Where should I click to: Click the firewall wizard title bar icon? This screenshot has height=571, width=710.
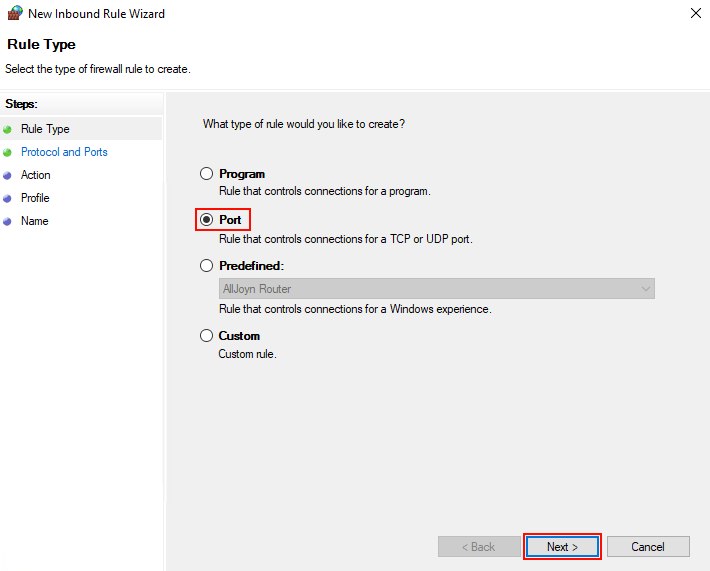pos(14,14)
